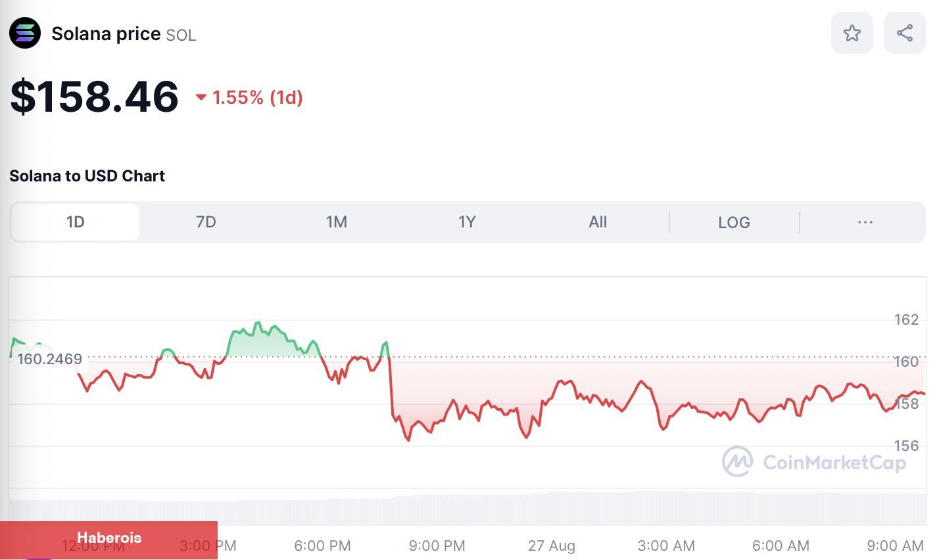Click the red down-arrow price change indicator
This screenshot has width=939, height=560.
coord(201,98)
